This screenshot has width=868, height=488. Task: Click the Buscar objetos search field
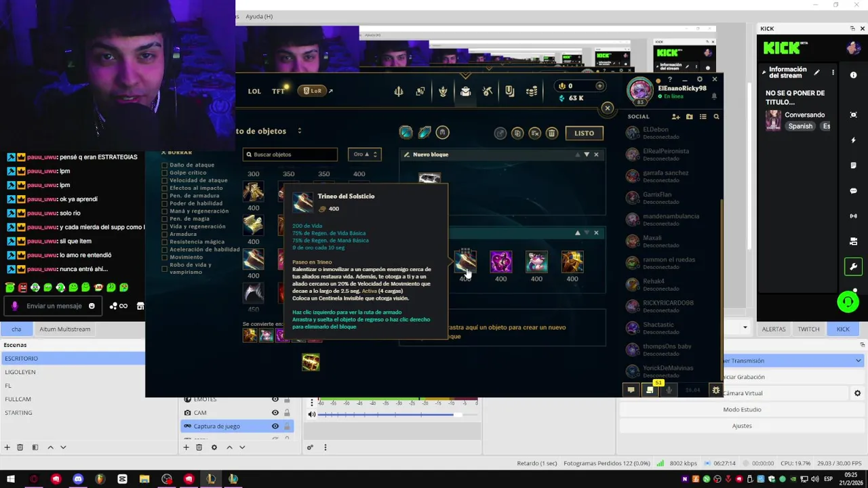(x=290, y=155)
